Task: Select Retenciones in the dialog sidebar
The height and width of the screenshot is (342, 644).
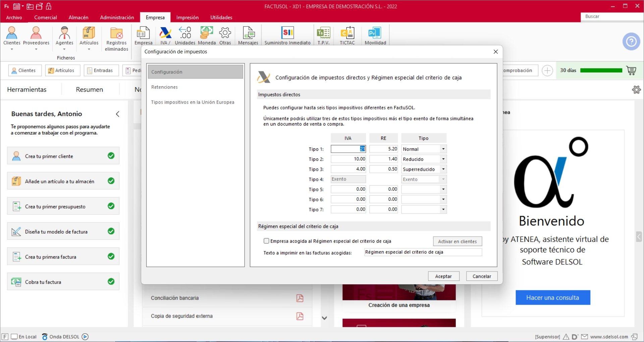Action: tap(195, 87)
